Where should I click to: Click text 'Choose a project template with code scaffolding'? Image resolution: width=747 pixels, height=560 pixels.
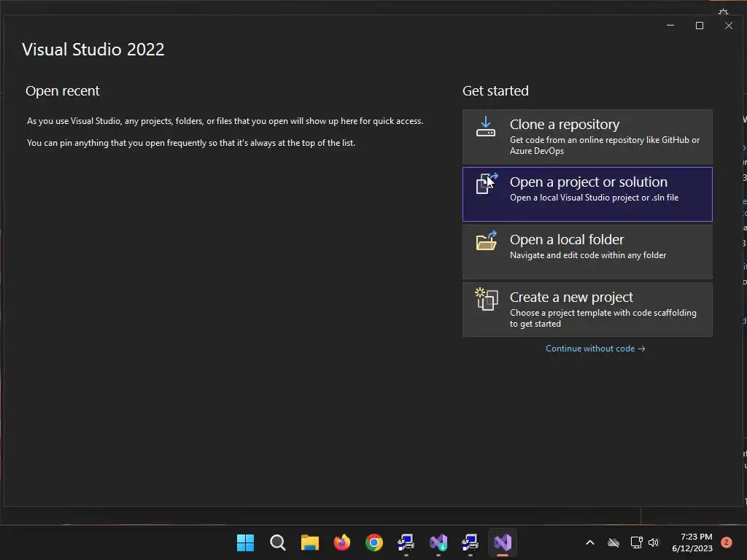tap(603, 313)
